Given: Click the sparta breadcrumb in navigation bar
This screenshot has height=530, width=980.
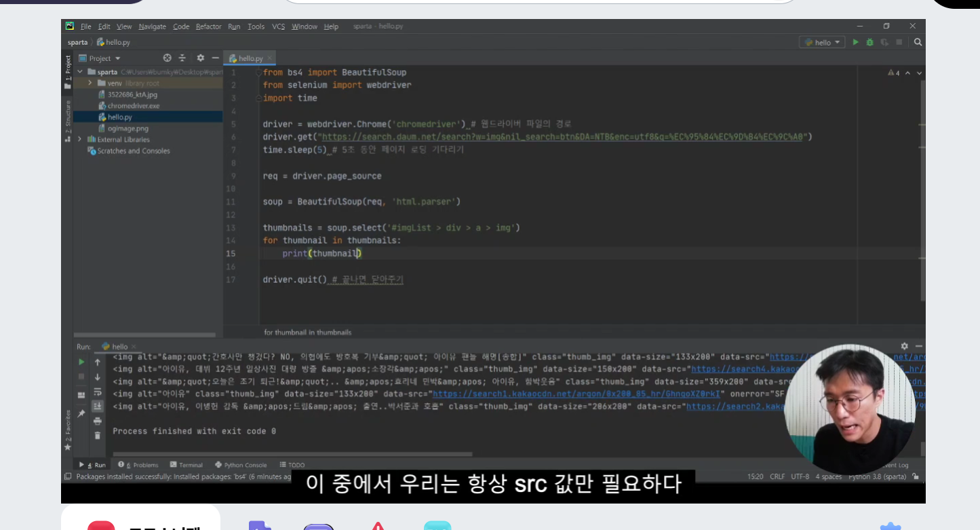Looking at the screenshot, I should coord(77,42).
